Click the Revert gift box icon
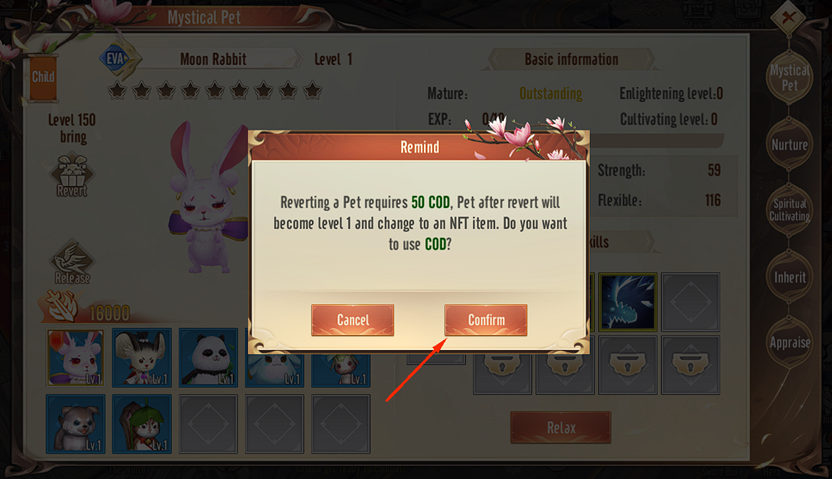This screenshot has width=832, height=479. 72,176
